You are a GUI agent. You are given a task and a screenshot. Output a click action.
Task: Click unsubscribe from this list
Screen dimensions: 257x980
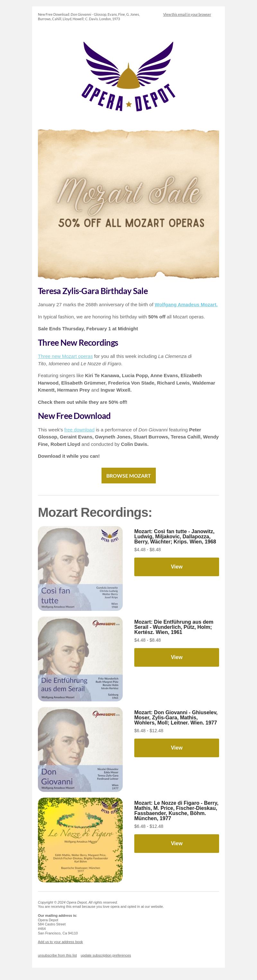point(57,955)
